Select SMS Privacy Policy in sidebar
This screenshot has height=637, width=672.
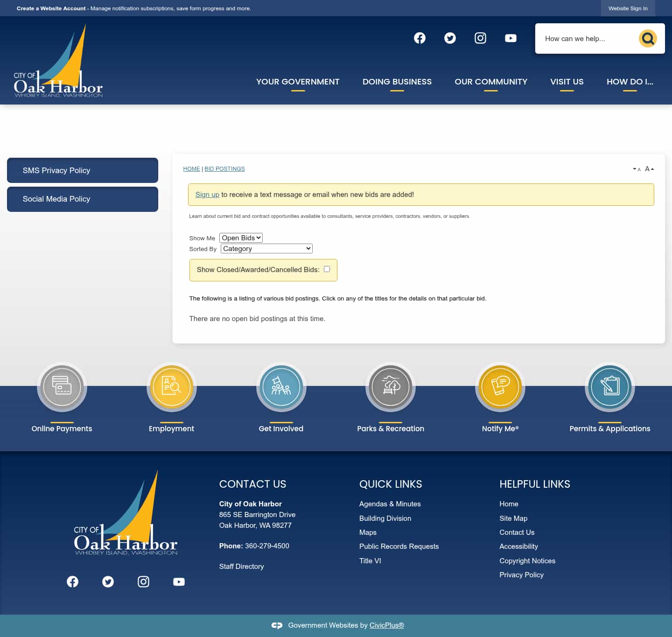83,170
